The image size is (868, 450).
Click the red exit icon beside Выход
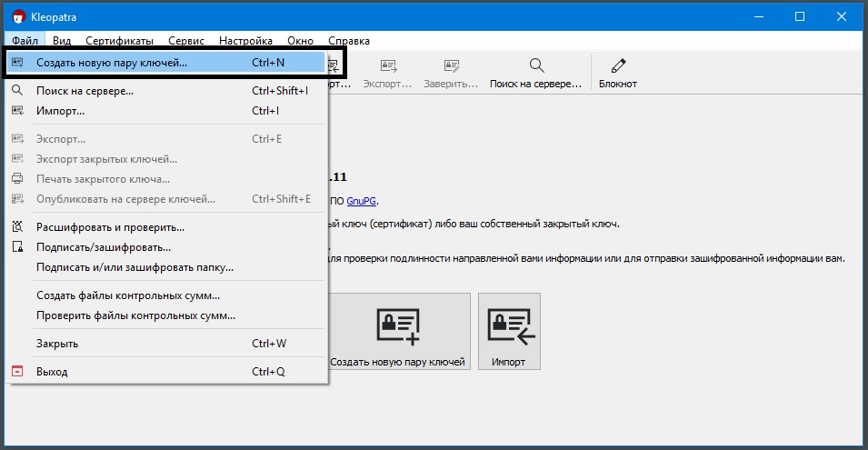coord(17,372)
